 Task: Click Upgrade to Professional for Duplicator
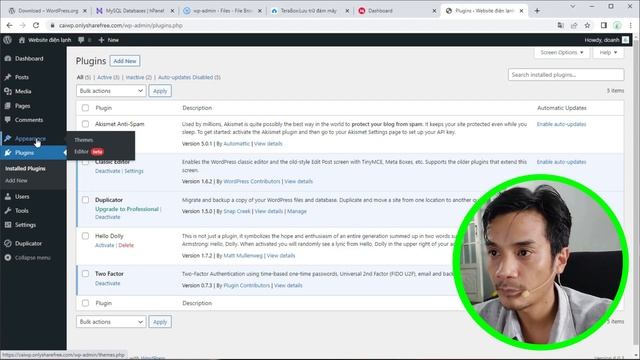127,209
